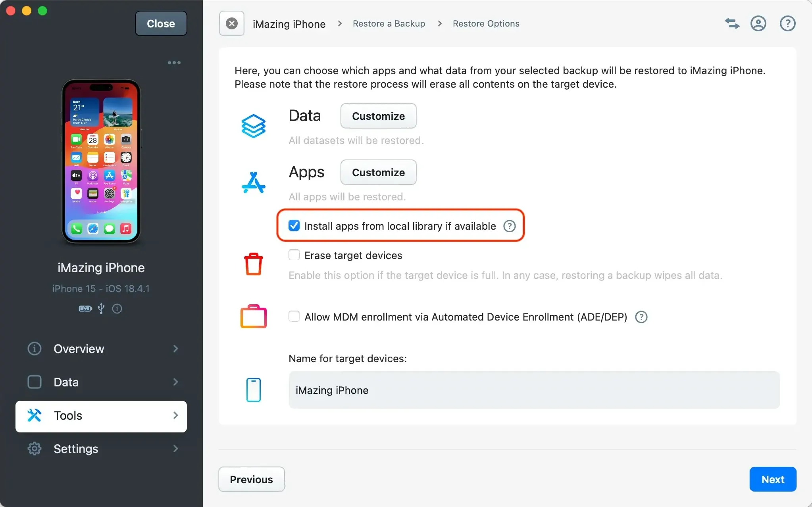Expand the Overview section chevron
Viewport: 812px width, 507px height.
[x=175, y=349]
